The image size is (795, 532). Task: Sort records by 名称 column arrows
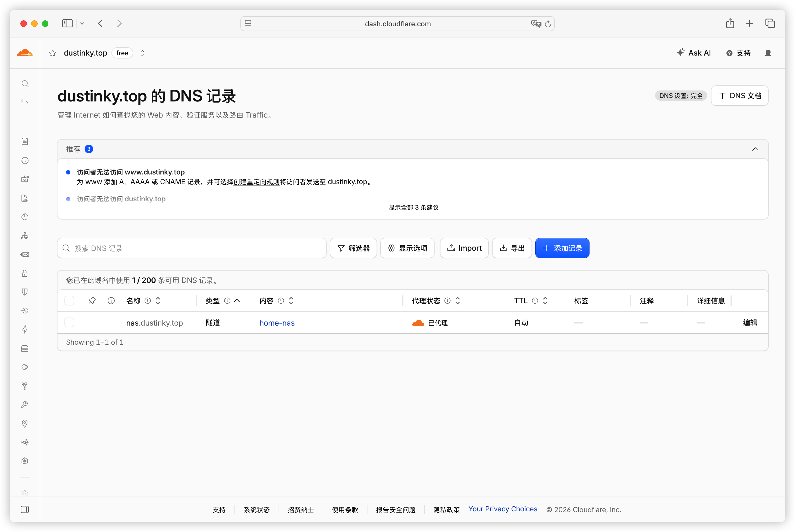tap(158, 301)
